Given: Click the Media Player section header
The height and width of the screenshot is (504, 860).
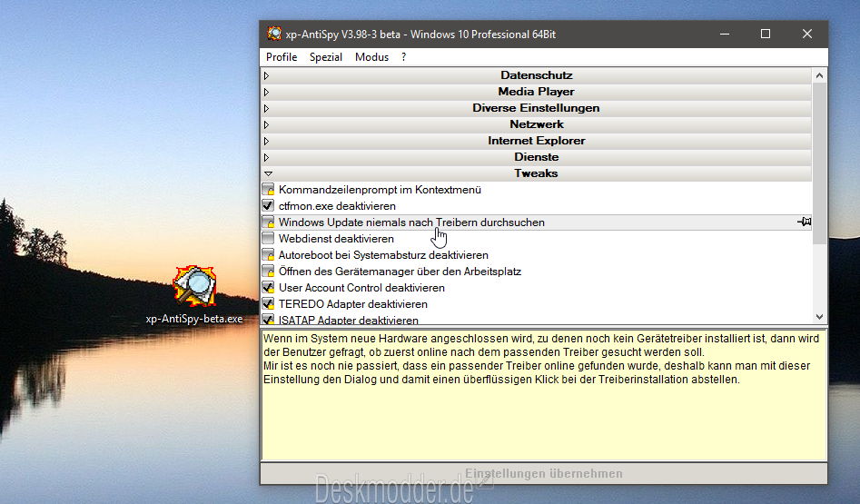Looking at the screenshot, I should (x=537, y=92).
